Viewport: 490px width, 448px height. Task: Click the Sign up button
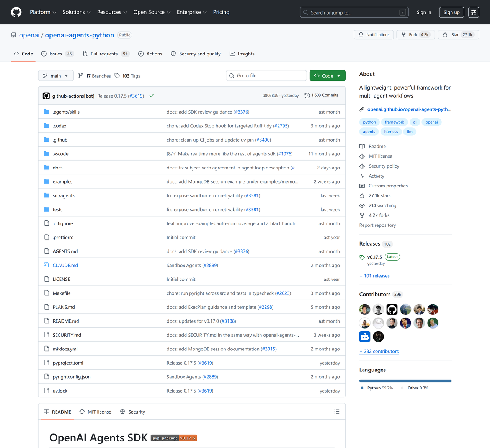click(x=452, y=12)
